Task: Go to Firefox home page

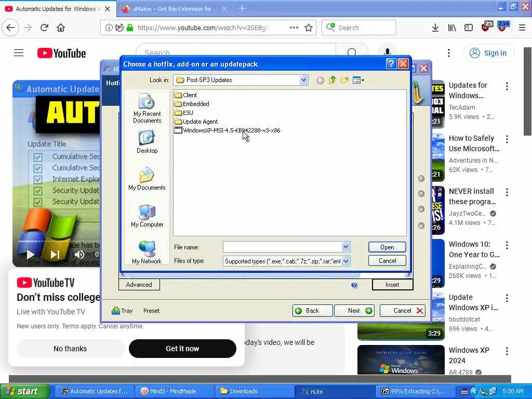Action: [x=61, y=28]
